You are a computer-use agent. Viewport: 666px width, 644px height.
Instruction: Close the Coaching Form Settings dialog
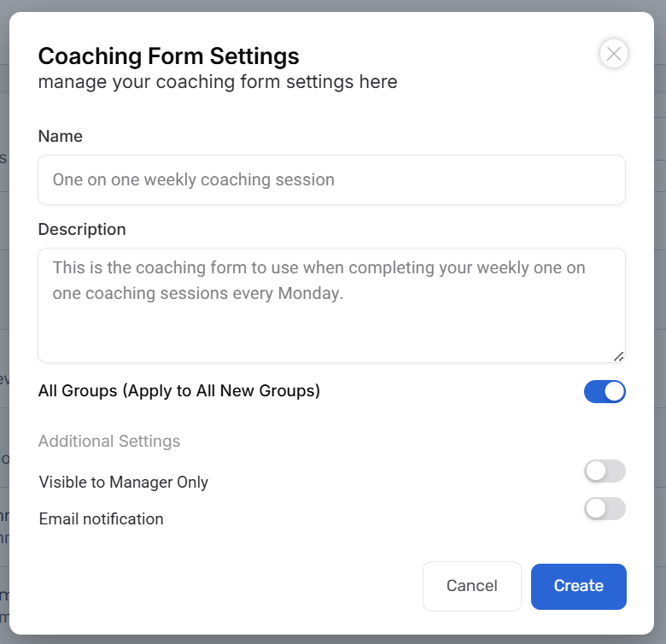pos(613,54)
